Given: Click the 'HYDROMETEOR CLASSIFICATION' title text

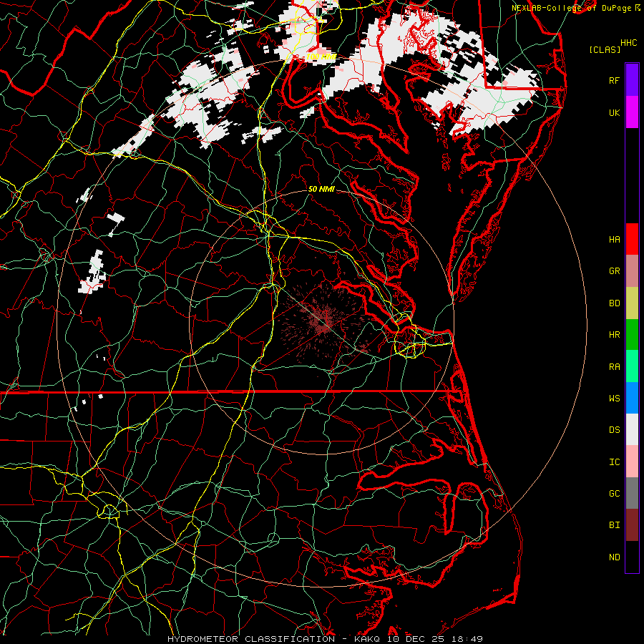Looking at the screenshot, I should click(x=251, y=639).
